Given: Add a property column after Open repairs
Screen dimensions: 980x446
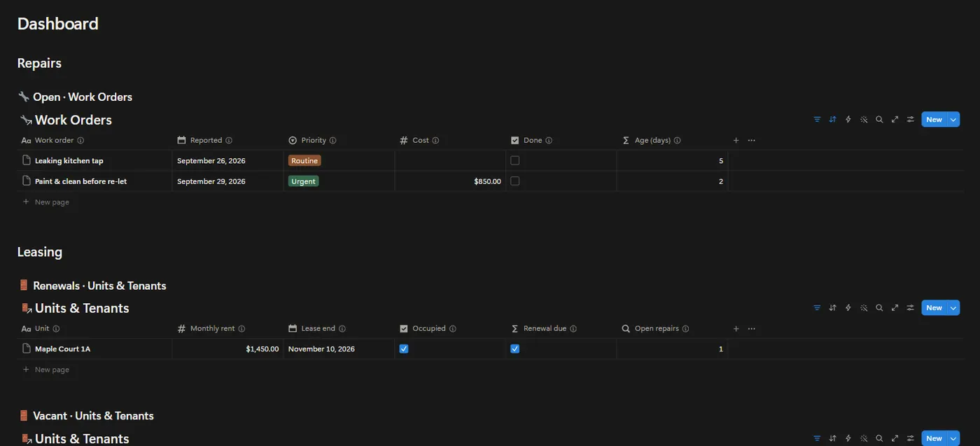Looking at the screenshot, I should point(736,329).
